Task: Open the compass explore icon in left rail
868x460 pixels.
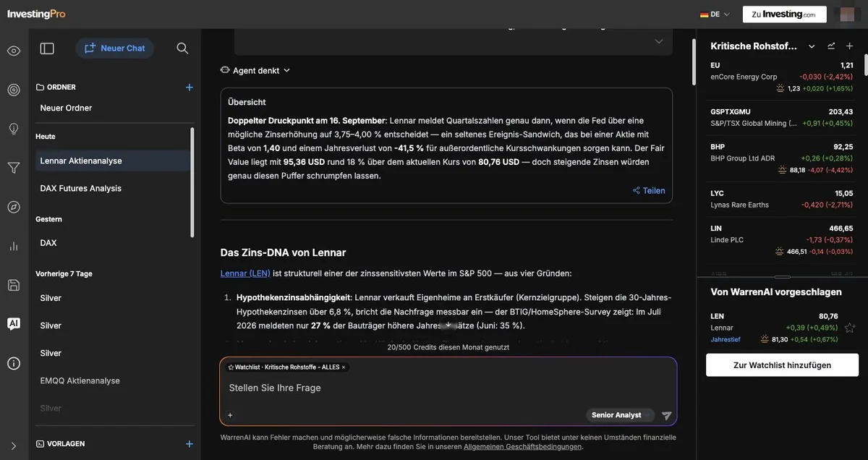Action: (x=14, y=207)
